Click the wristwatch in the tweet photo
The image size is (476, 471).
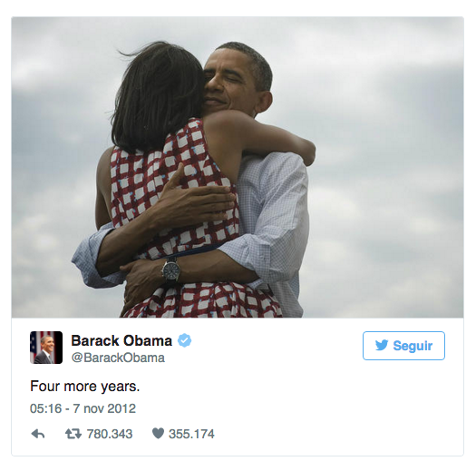(171, 270)
